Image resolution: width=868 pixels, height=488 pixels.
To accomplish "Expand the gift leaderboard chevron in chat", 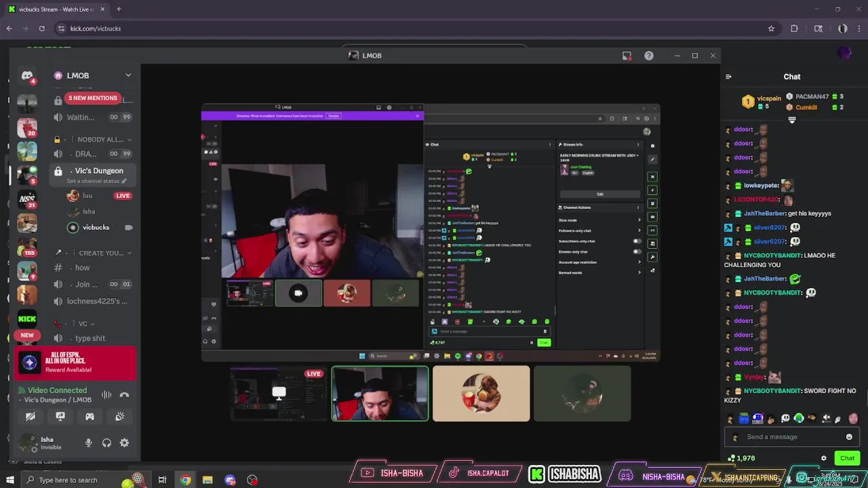I will [x=791, y=121].
